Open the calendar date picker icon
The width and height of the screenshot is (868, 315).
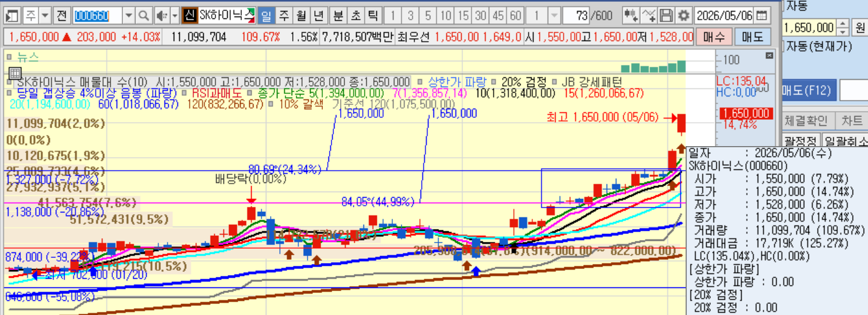click(762, 15)
